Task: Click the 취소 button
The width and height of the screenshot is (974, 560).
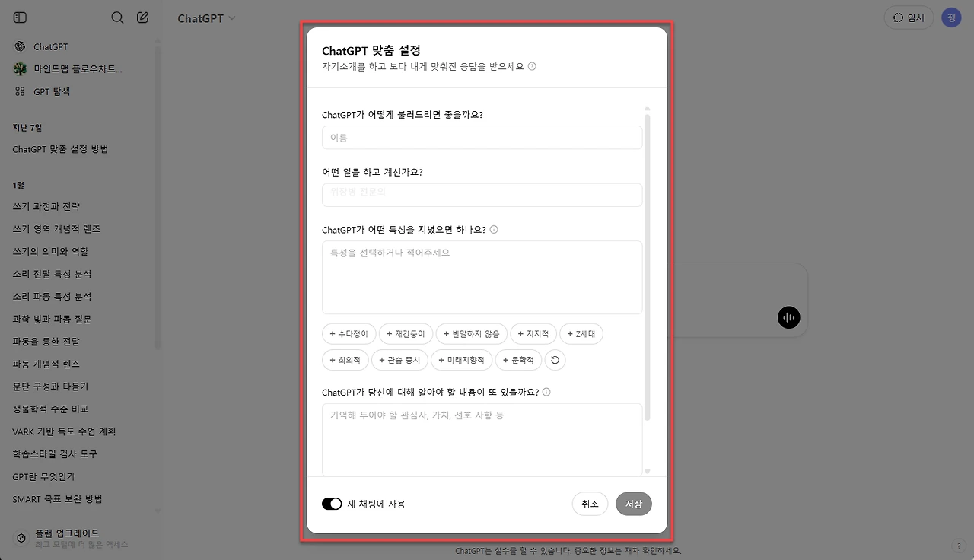Action: [590, 504]
